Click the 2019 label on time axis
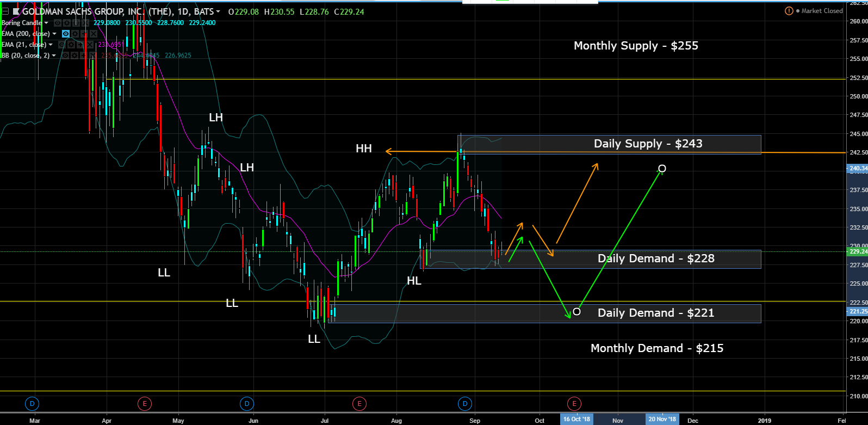 pyautogui.click(x=764, y=420)
